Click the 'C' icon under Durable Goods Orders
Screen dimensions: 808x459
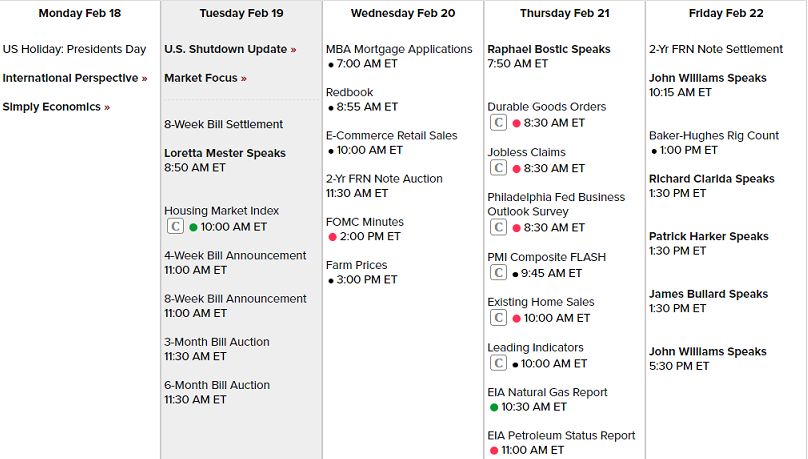(x=497, y=123)
